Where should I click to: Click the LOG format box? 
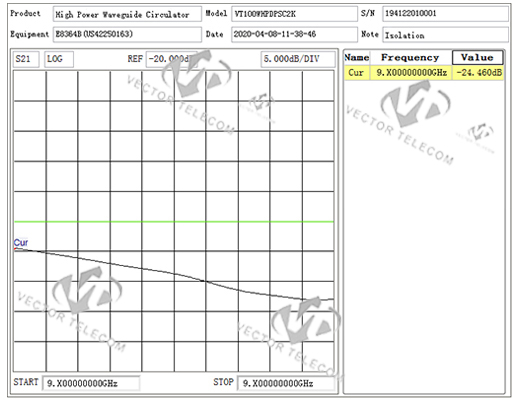click(59, 59)
